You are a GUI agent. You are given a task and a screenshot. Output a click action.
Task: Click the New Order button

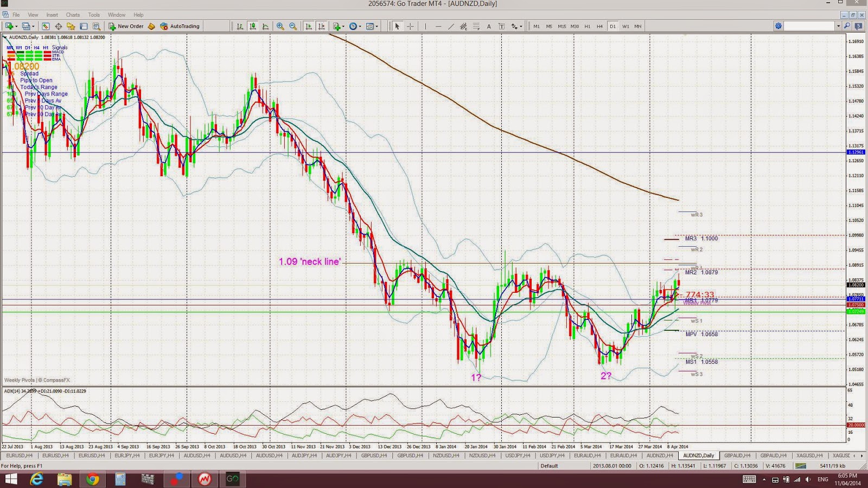(126, 26)
